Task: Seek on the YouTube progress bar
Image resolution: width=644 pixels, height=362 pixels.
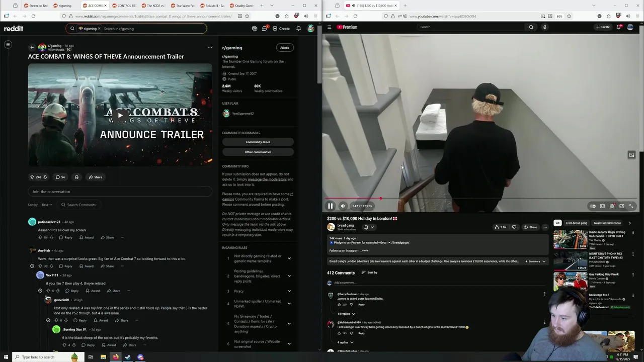Action: (480, 199)
